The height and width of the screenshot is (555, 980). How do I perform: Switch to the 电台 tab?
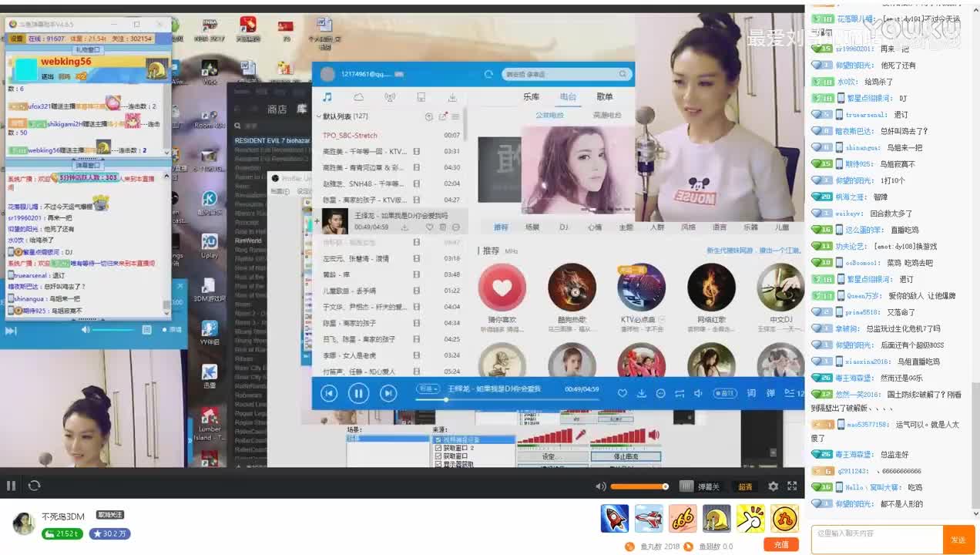click(568, 97)
